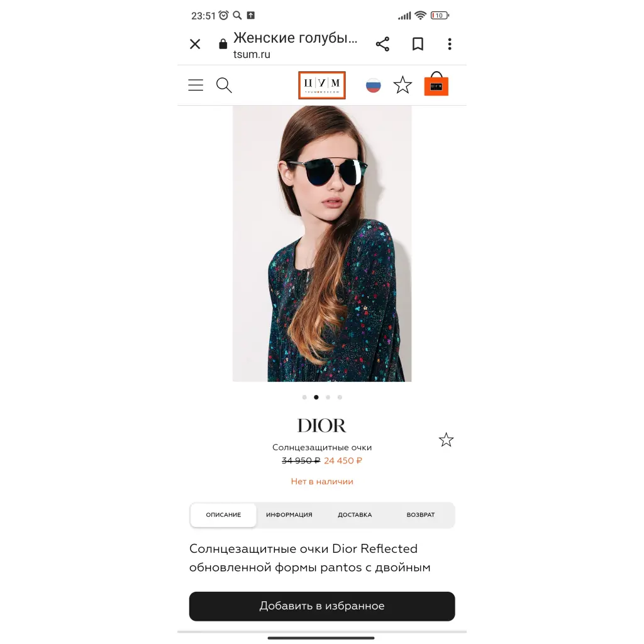
Task: Open the browser three-dot menu
Action: click(x=450, y=44)
